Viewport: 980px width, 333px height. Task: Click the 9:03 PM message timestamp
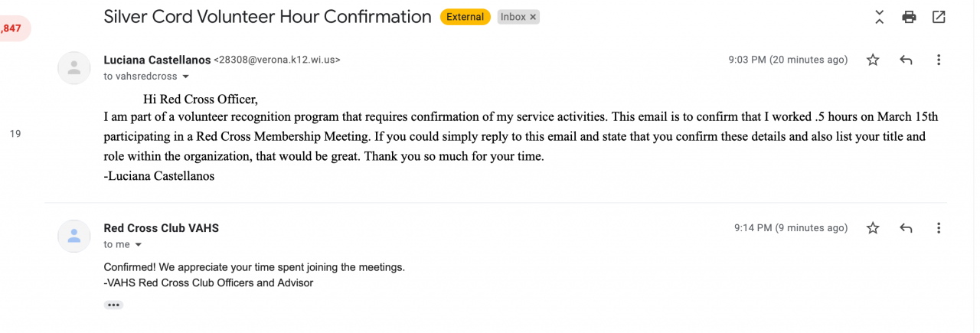pyautogui.click(x=788, y=60)
